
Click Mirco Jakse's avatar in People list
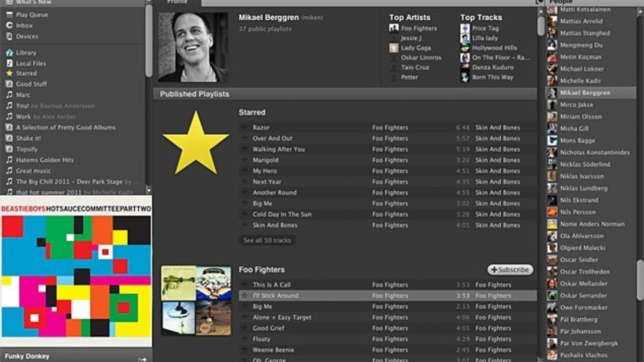click(x=552, y=105)
